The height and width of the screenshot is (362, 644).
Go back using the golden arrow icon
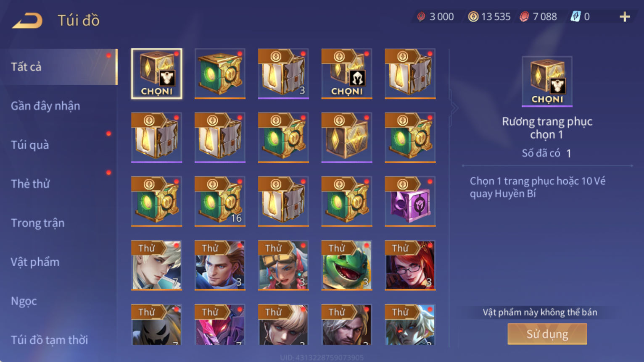pyautogui.click(x=27, y=20)
